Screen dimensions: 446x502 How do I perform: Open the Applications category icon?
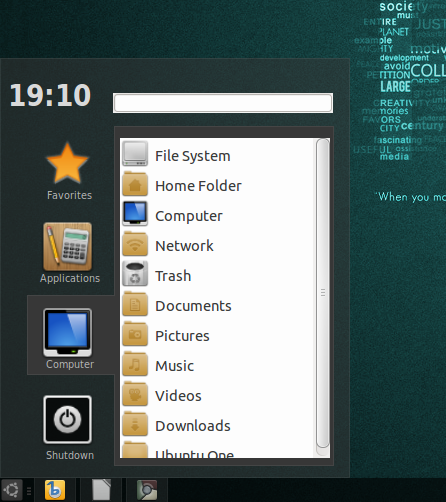[68, 246]
